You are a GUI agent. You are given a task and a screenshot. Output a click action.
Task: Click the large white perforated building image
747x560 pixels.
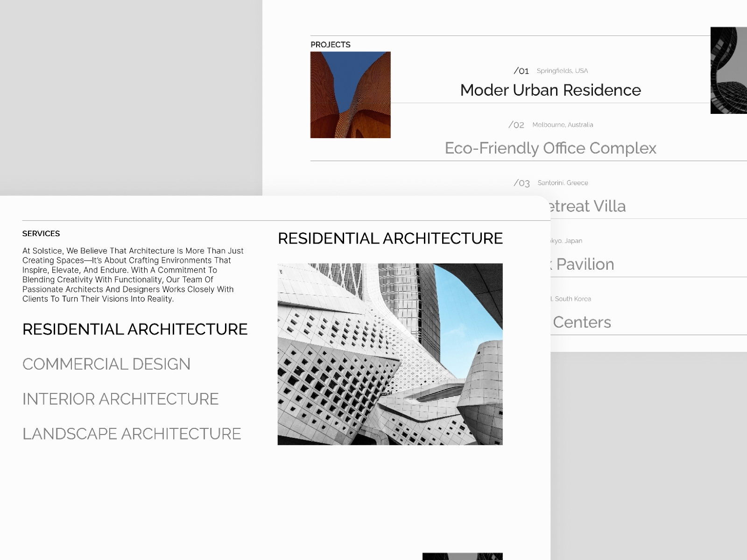point(390,354)
